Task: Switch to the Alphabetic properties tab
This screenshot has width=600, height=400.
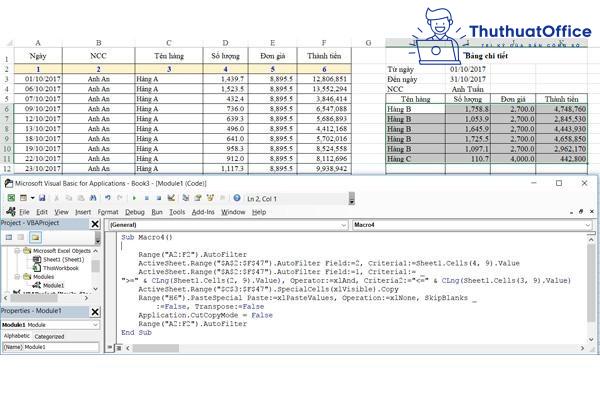Action: click(x=16, y=336)
